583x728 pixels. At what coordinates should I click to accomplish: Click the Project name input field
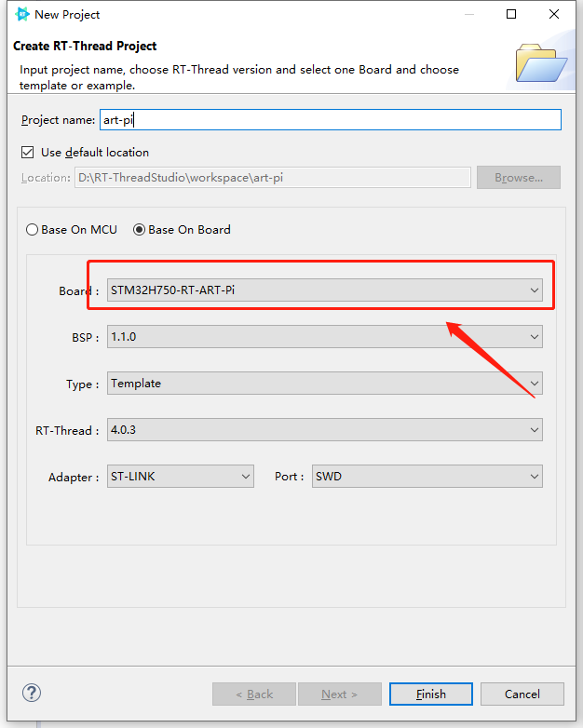click(x=331, y=120)
